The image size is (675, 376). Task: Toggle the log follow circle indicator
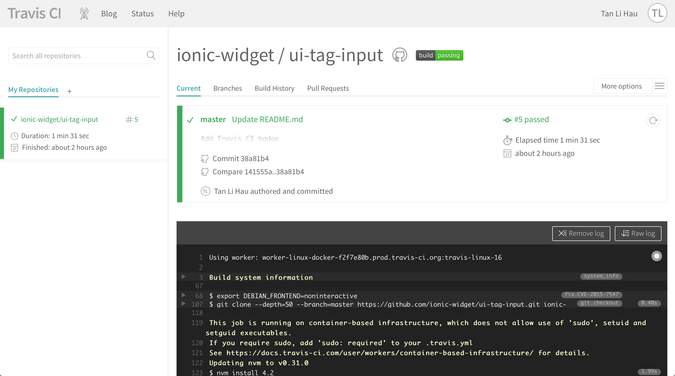pos(656,256)
